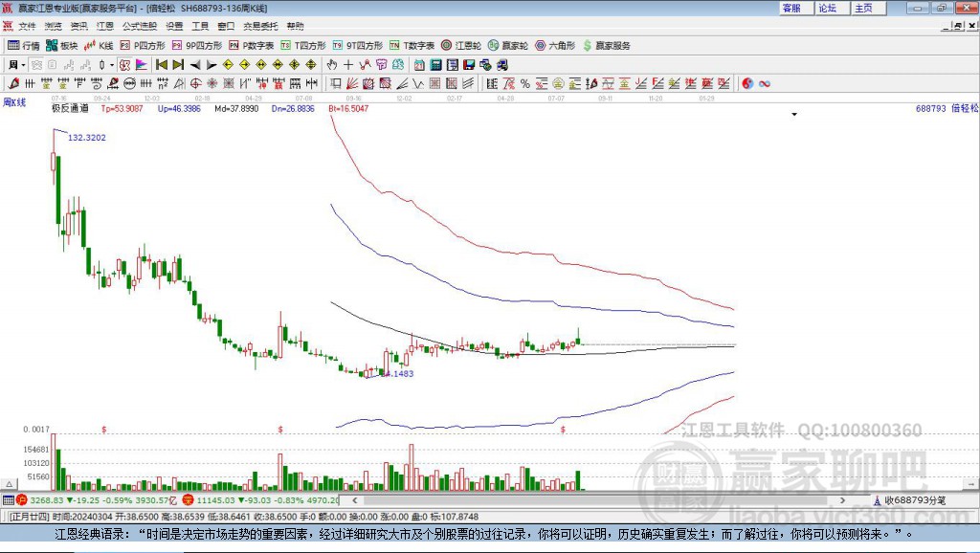This screenshot has height=553, width=980.
Task: Click the black left arrow icon
Action: pyautogui.click(x=195, y=64)
